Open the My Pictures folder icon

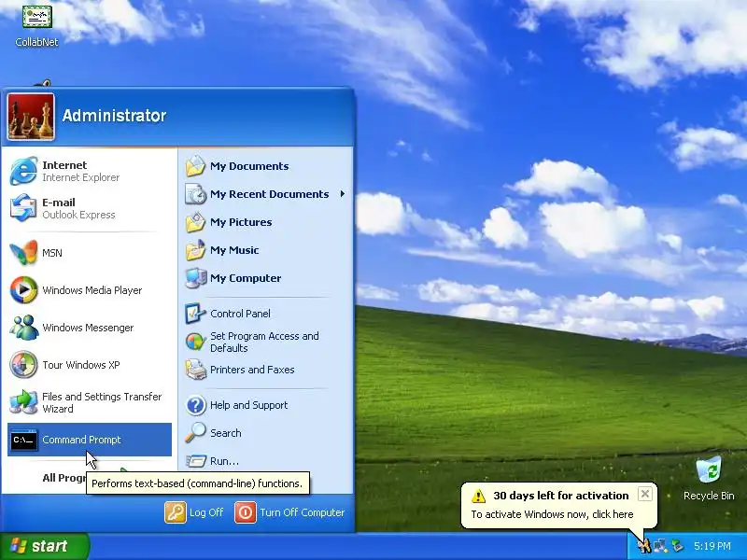tap(195, 222)
